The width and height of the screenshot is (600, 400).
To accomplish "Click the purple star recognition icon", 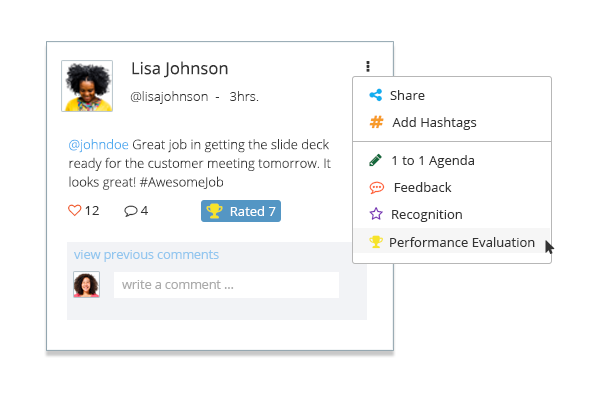I will click(376, 214).
